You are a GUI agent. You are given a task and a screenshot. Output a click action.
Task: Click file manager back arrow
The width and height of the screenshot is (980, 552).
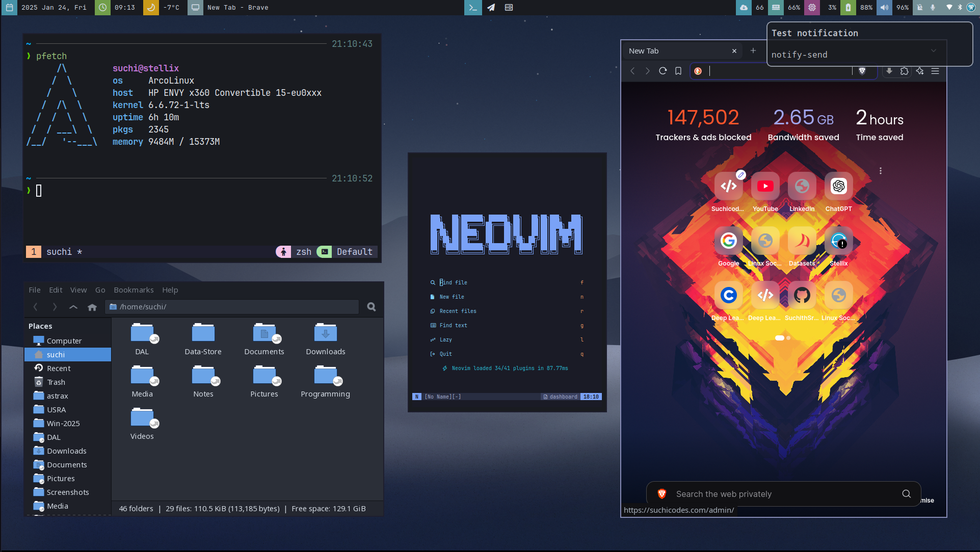click(x=35, y=307)
